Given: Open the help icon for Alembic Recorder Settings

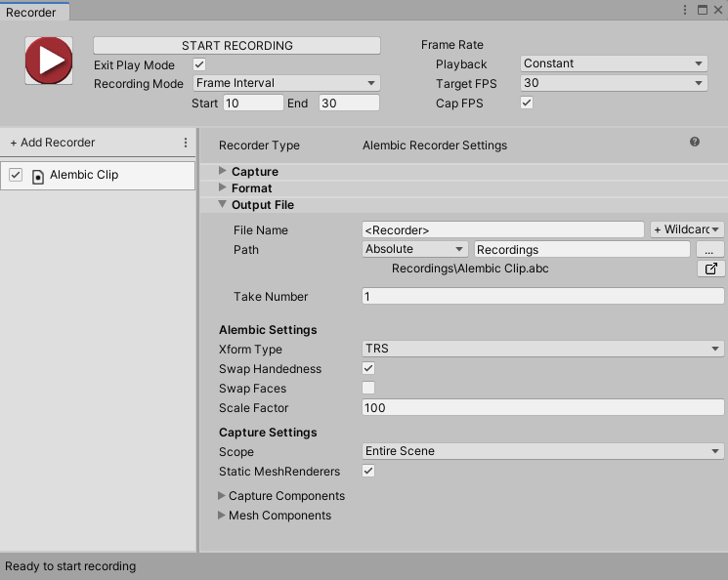Looking at the screenshot, I should [695, 142].
